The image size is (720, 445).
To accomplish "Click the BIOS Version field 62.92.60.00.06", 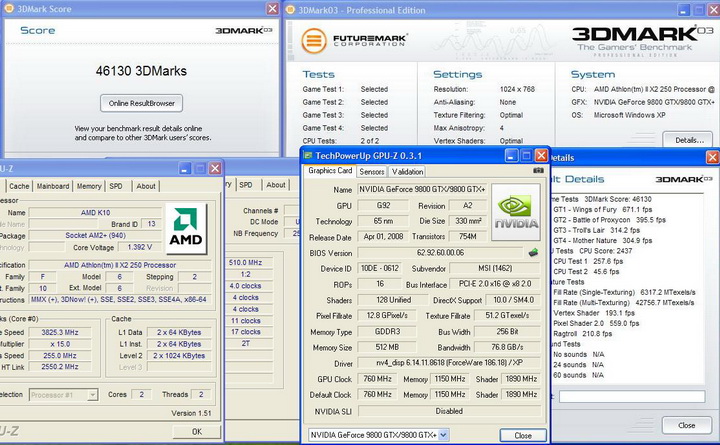I will pyautogui.click(x=440, y=253).
